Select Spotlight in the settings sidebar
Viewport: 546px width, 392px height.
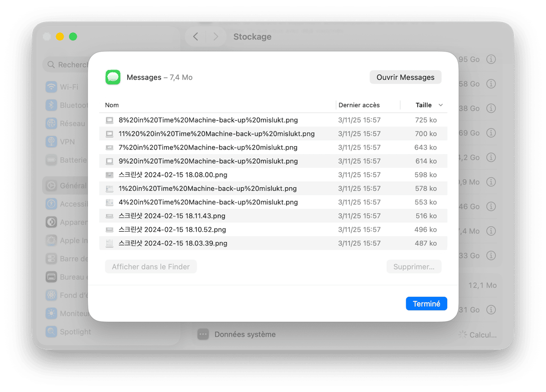pyautogui.click(x=68, y=332)
